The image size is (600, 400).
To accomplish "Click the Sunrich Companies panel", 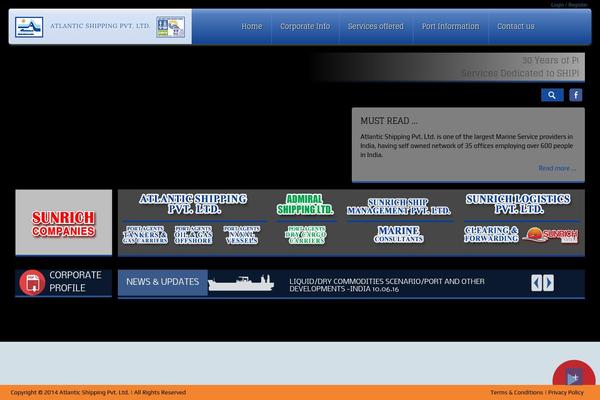I will click(x=64, y=222).
